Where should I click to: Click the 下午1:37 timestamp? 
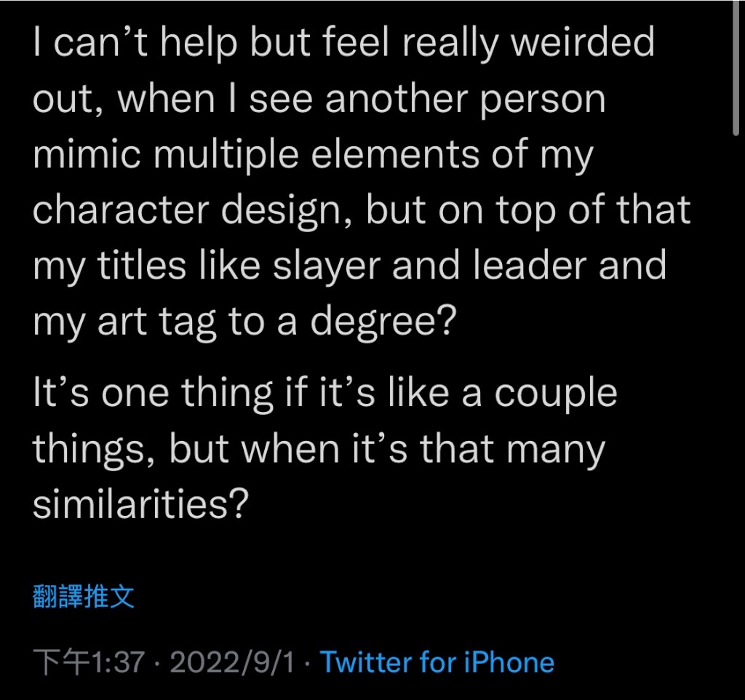(x=89, y=662)
